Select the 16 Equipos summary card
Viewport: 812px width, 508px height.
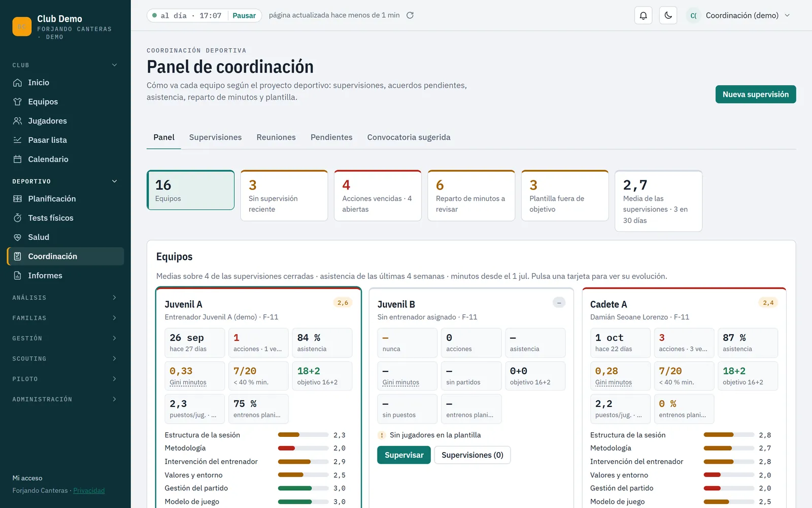pos(191,190)
